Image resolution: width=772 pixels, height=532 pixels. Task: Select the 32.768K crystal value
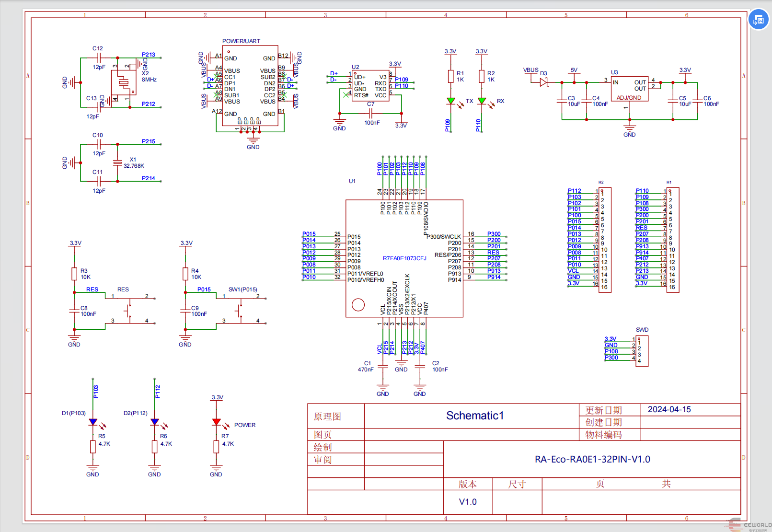(x=134, y=166)
